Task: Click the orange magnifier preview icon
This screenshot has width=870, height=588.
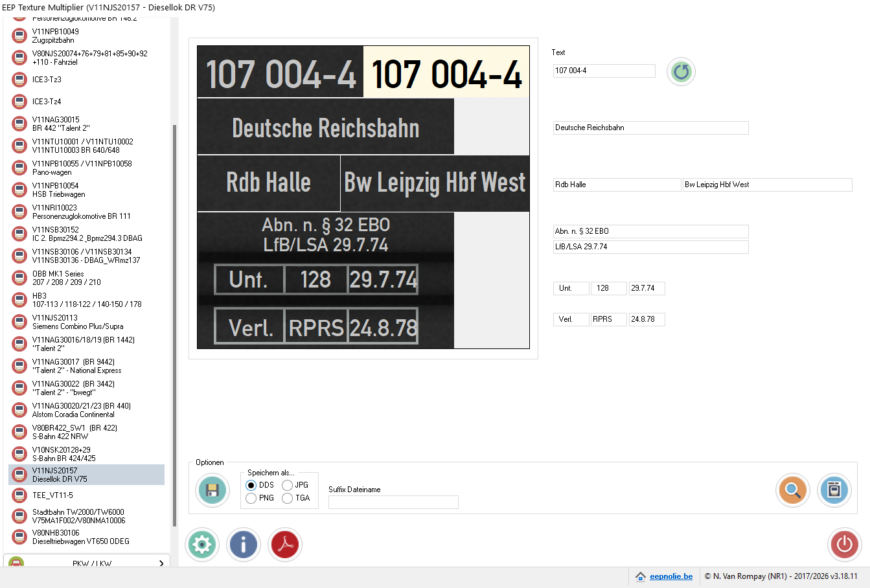Action: (793, 490)
